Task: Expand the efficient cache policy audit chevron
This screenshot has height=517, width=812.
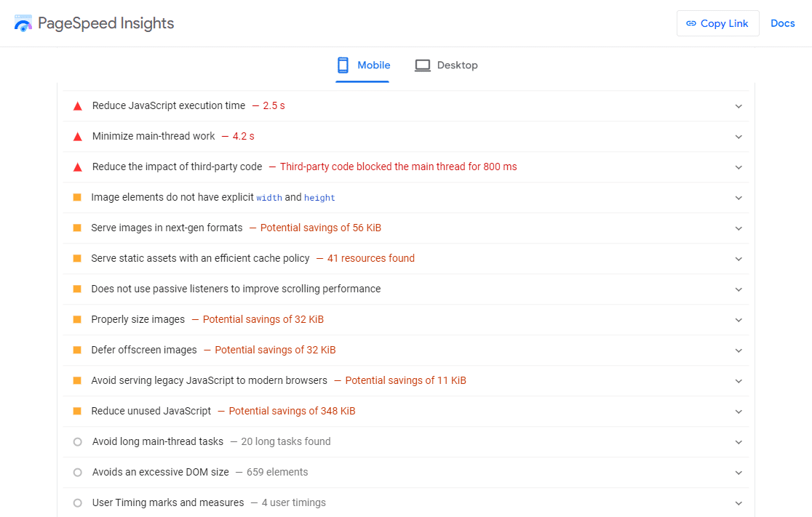Action: [x=739, y=259]
